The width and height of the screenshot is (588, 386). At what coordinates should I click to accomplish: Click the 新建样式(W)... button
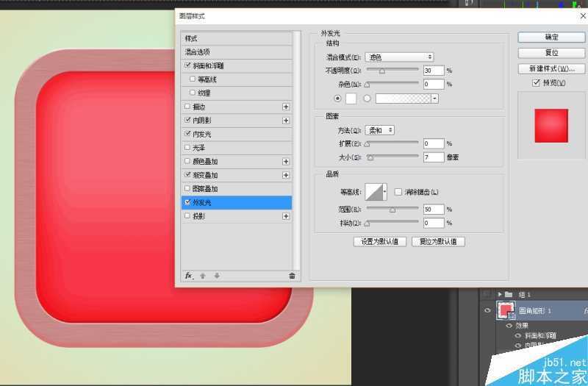pyautogui.click(x=551, y=68)
